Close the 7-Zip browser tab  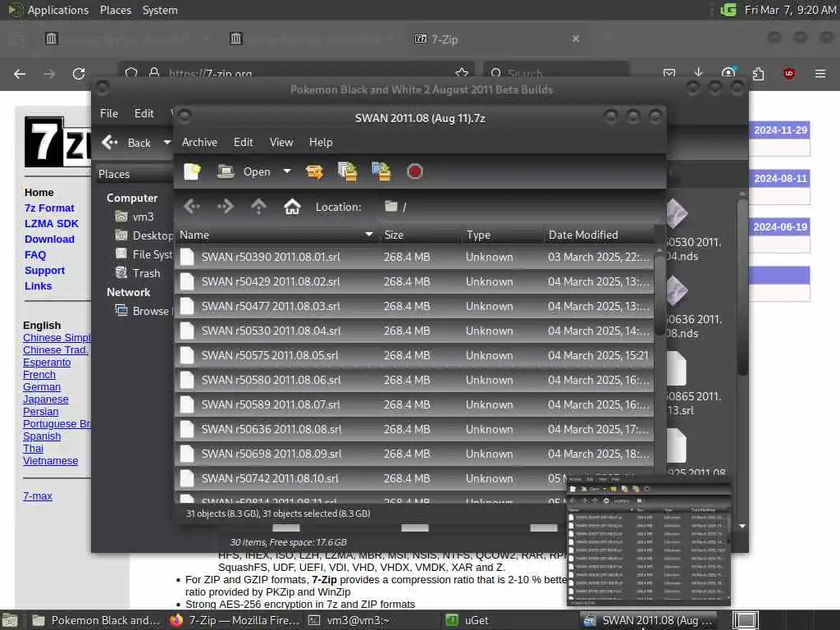(576, 39)
